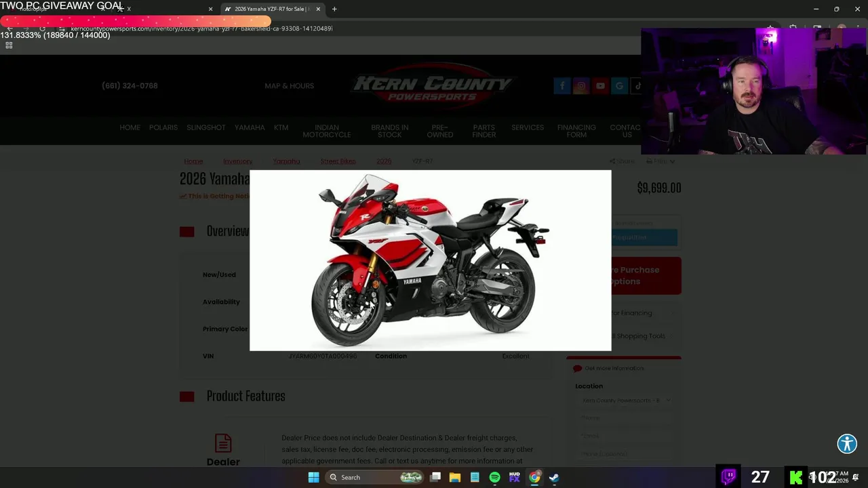
Task: Open the KTM menu item
Action: tap(281, 127)
